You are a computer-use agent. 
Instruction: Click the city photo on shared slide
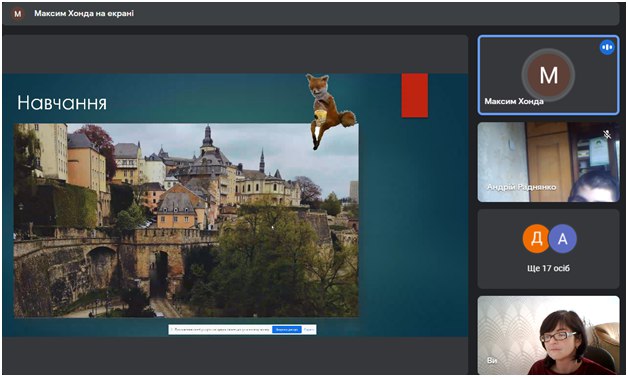pos(186,220)
